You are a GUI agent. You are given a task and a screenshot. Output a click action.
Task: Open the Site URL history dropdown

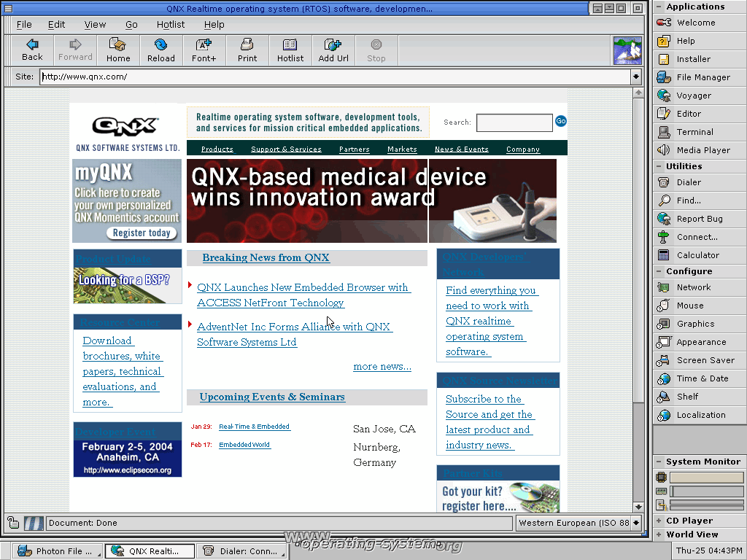click(x=636, y=77)
